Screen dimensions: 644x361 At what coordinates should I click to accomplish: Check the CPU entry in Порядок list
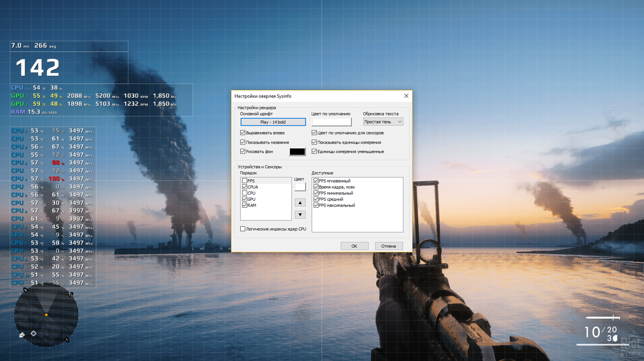[245, 193]
